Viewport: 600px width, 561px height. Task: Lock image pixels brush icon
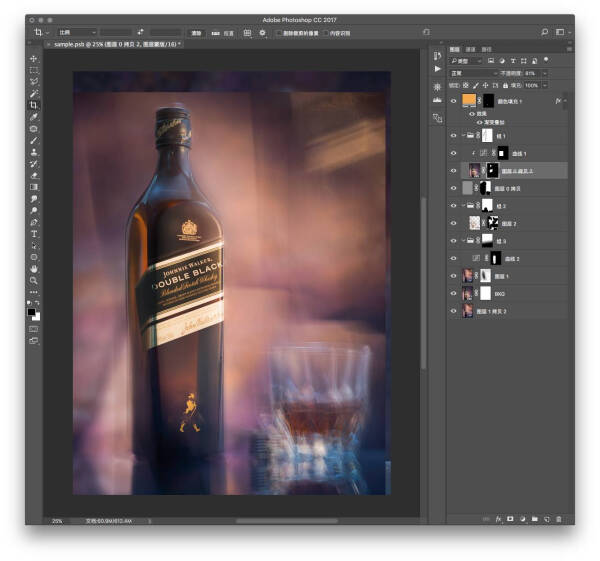click(x=476, y=85)
